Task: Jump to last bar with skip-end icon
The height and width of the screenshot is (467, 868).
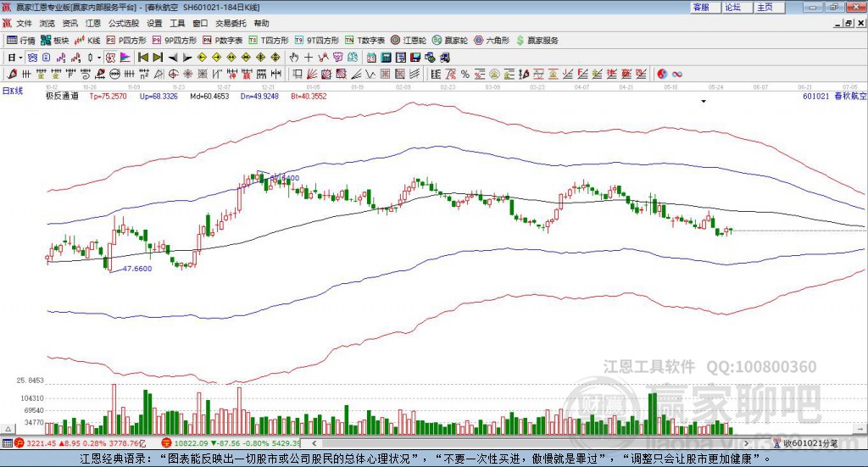Action: [158, 58]
